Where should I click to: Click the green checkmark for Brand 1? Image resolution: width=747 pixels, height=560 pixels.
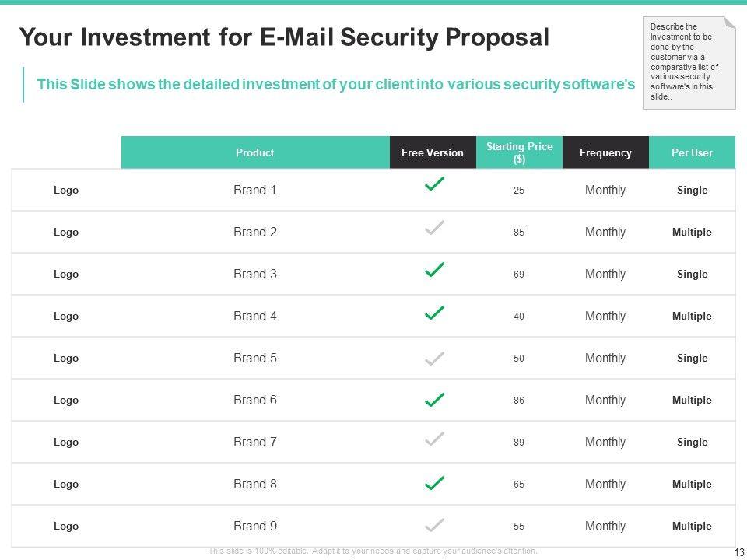pos(434,185)
